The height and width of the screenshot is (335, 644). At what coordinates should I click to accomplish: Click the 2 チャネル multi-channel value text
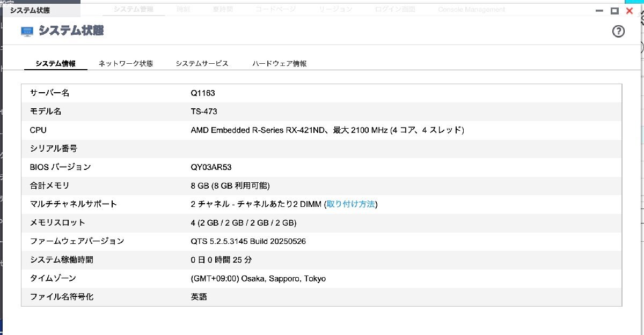pos(257,204)
